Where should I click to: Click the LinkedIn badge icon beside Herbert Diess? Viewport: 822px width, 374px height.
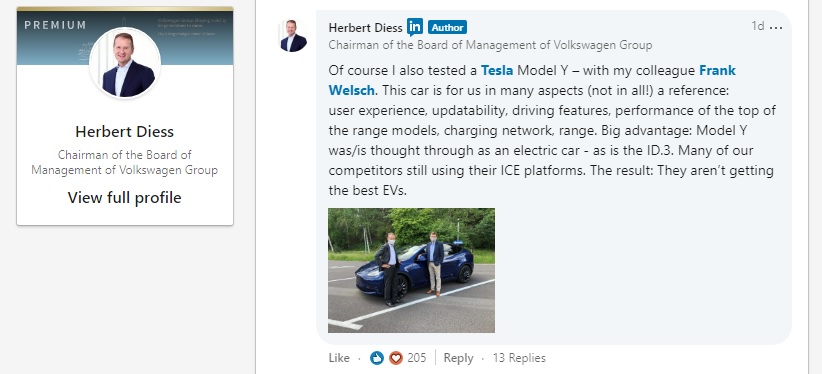pos(415,27)
